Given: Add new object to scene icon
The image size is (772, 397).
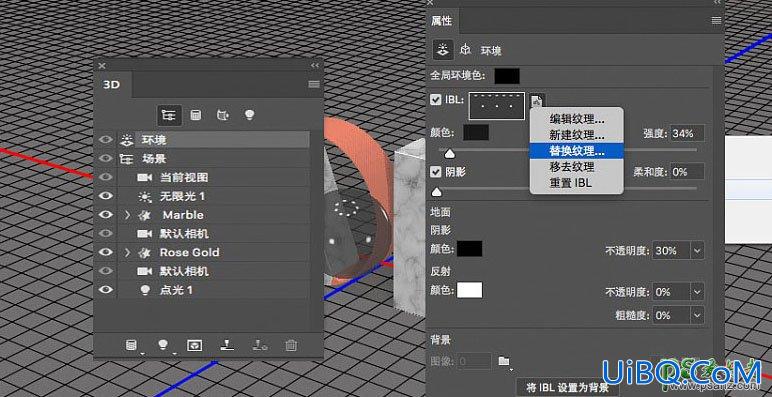Looking at the screenshot, I should click(131, 346).
